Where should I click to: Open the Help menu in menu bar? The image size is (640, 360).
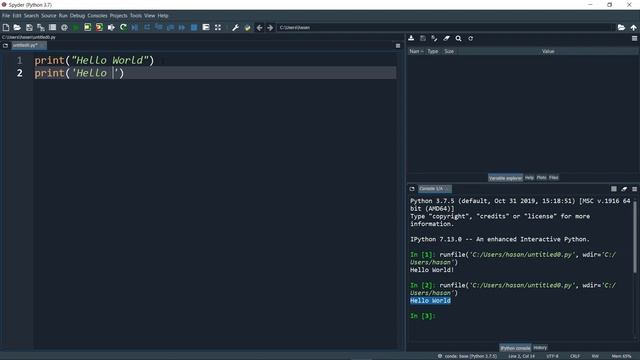[163, 16]
